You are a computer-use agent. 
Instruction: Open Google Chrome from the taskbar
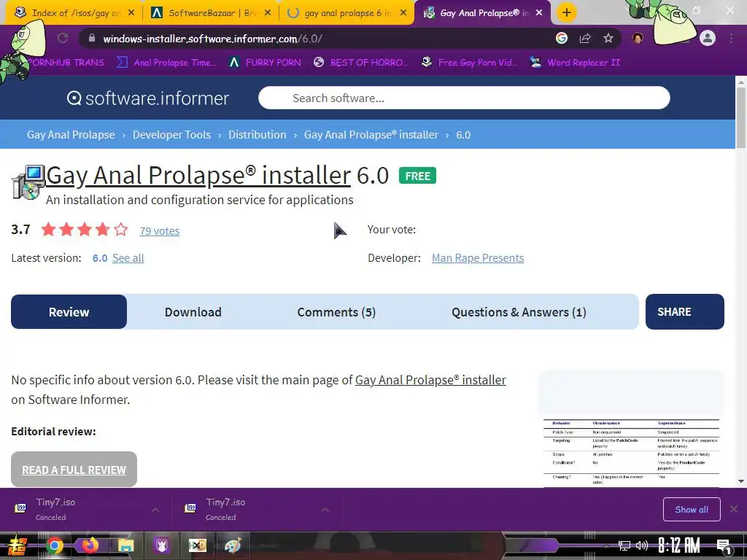(x=54, y=545)
